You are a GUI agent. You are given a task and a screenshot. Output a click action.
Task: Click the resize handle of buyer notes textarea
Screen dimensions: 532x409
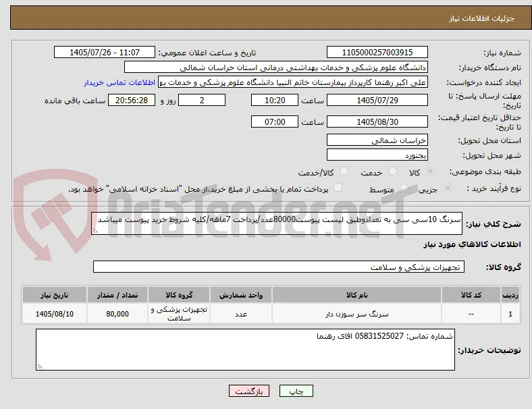click(x=40, y=366)
